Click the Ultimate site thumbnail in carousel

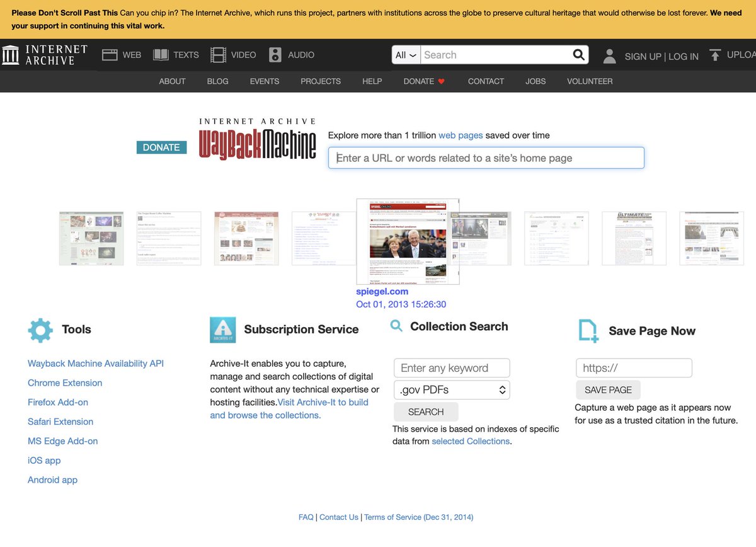point(634,238)
